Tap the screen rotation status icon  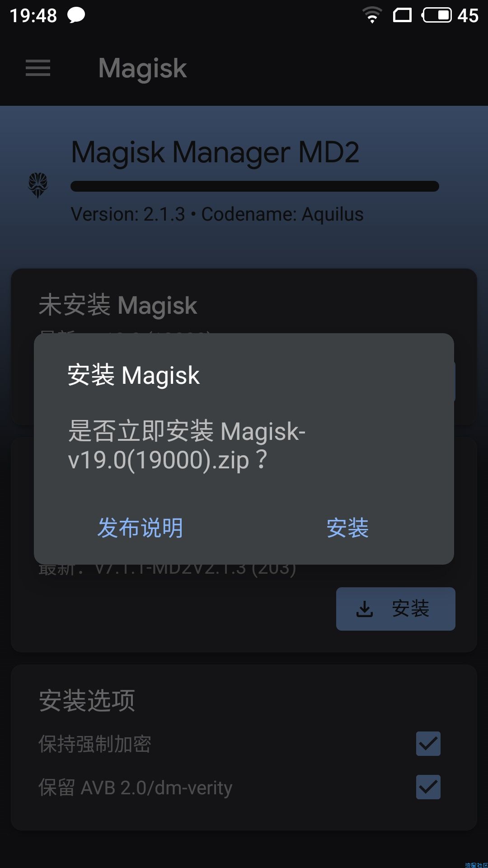click(x=402, y=15)
